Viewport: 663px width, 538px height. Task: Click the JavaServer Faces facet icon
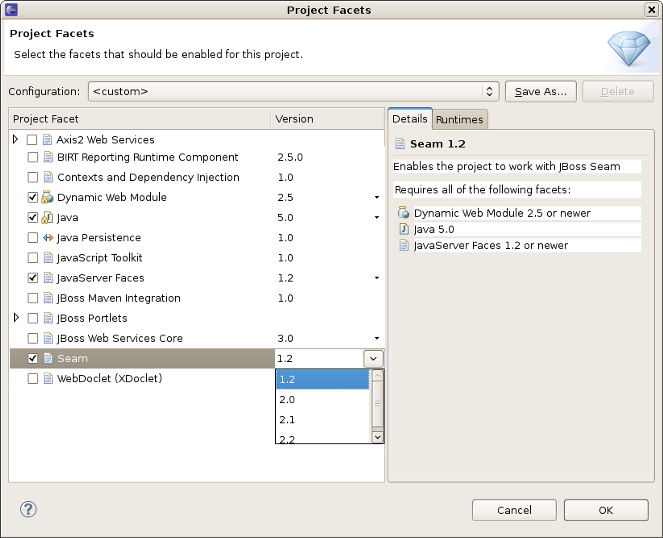pos(47,278)
